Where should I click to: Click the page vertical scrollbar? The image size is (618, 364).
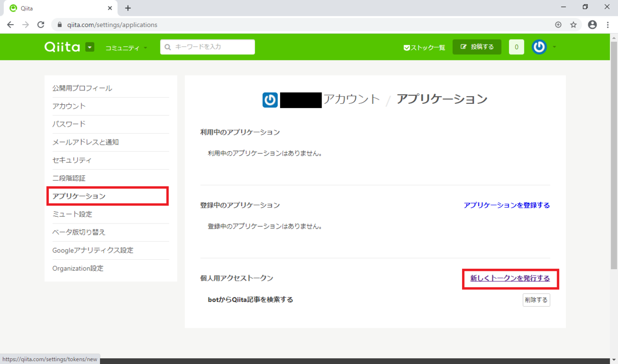click(x=614, y=154)
